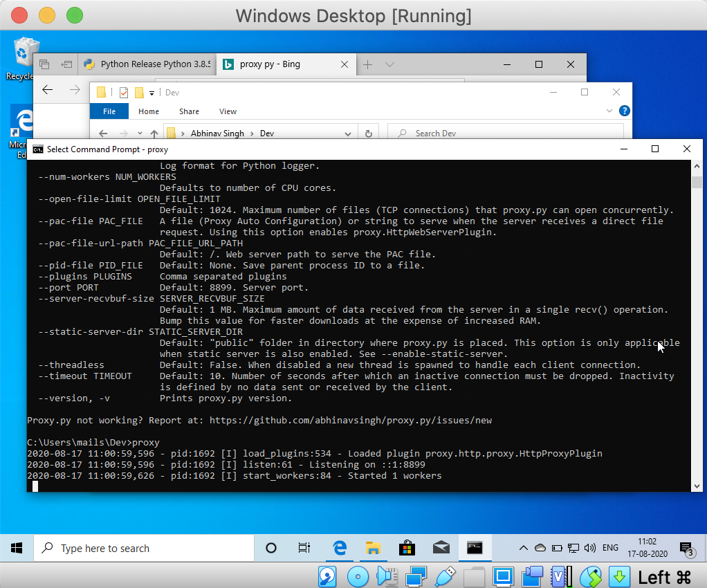
Task: Launch Microsoft Edge from the taskbar
Action: pyautogui.click(x=339, y=547)
